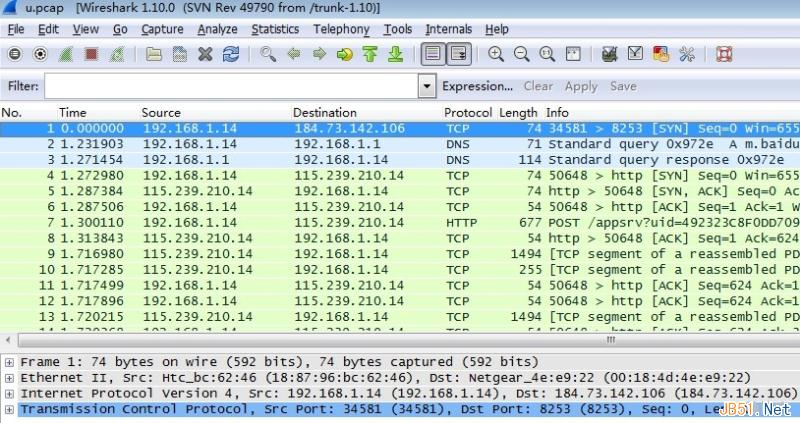Open the Go menu
The height and width of the screenshot is (423, 800).
120,30
